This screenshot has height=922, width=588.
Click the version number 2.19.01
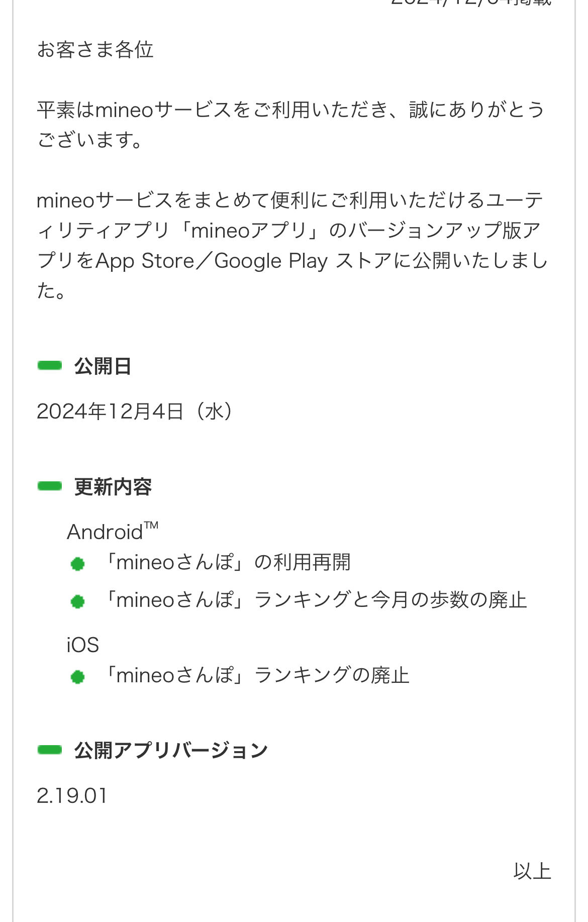(x=72, y=796)
